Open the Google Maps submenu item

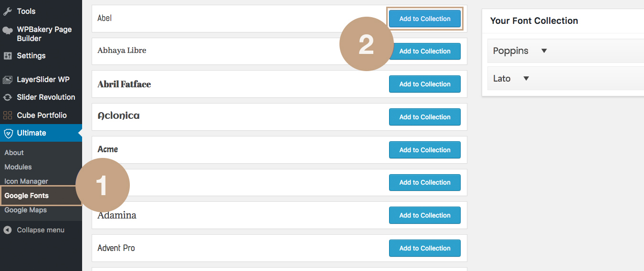point(26,210)
